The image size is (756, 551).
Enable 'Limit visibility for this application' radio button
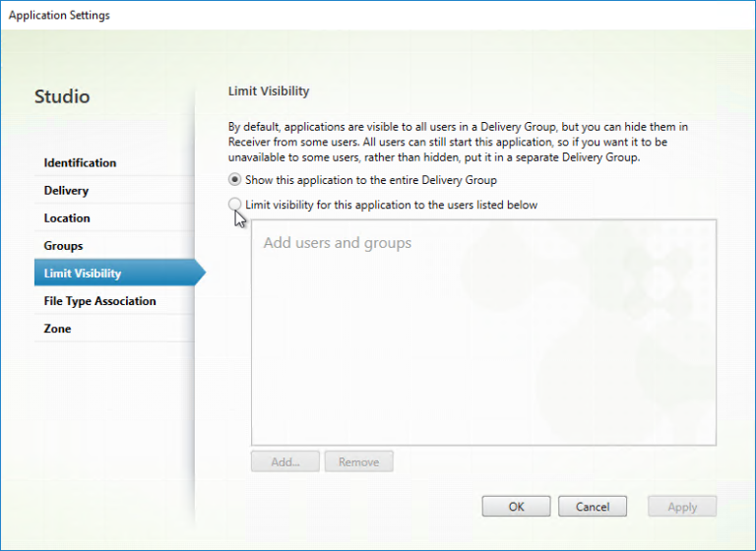point(234,205)
